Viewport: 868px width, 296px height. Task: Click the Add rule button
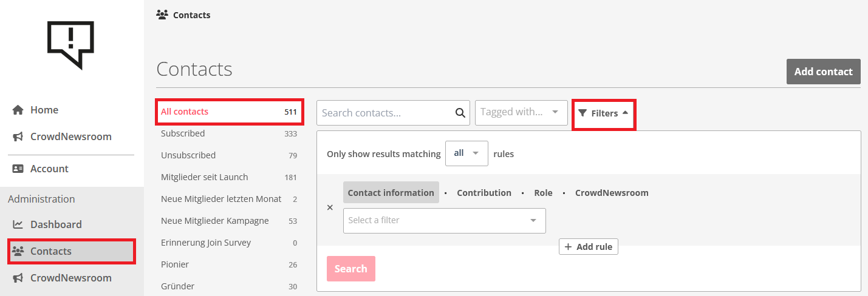[588, 247]
